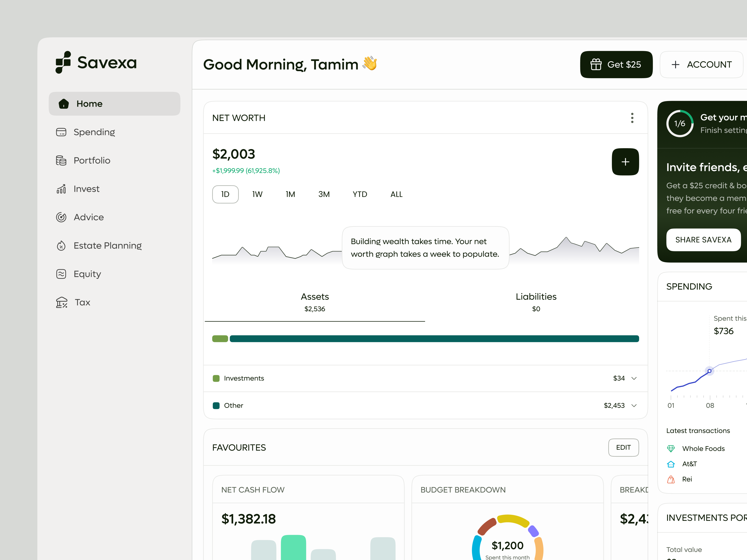Open Advice via its target icon
747x560 pixels.
61,217
